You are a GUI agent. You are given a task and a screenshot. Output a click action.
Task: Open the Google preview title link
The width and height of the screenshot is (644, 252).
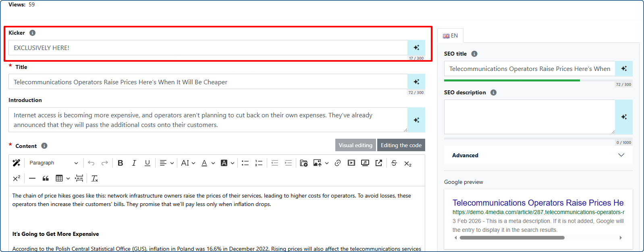[538, 203]
